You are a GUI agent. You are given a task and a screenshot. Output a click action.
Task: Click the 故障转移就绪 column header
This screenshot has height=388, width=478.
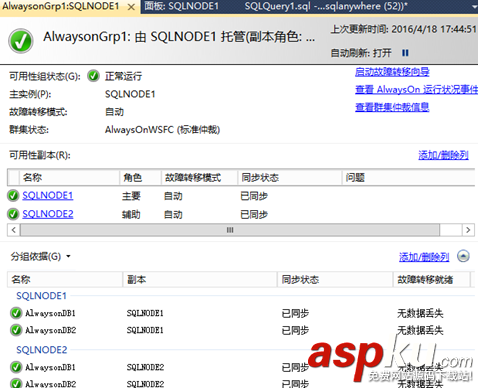pyautogui.click(x=432, y=279)
